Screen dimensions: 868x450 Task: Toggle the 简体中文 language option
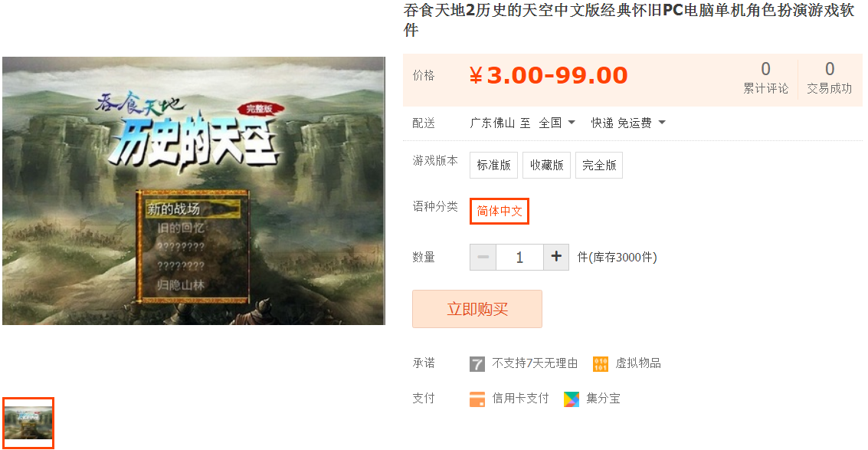point(500,211)
